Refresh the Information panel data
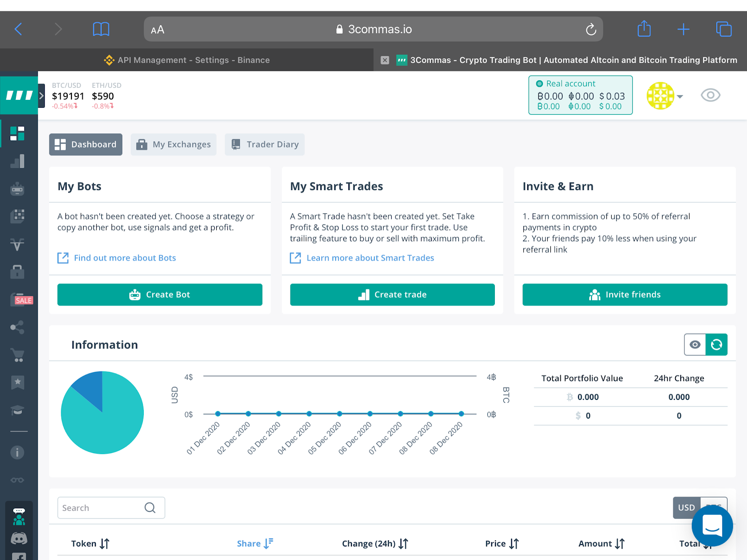The width and height of the screenshot is (747, 560). 716,344
